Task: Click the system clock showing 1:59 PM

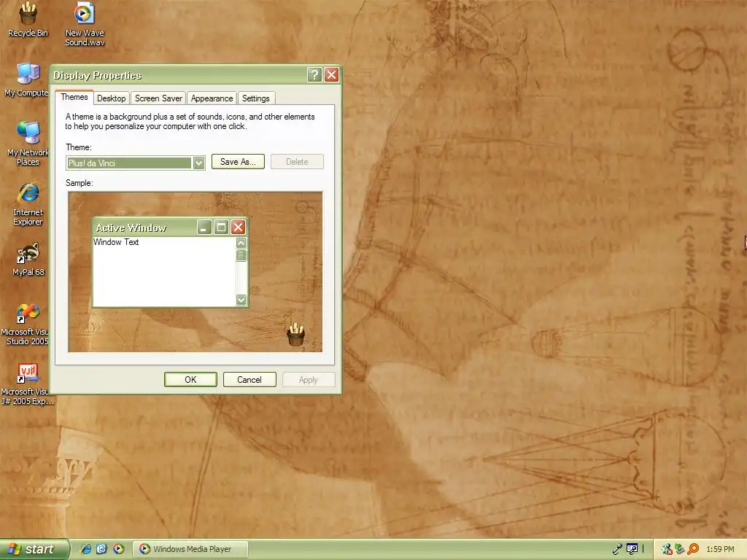Action: point(720,549)
